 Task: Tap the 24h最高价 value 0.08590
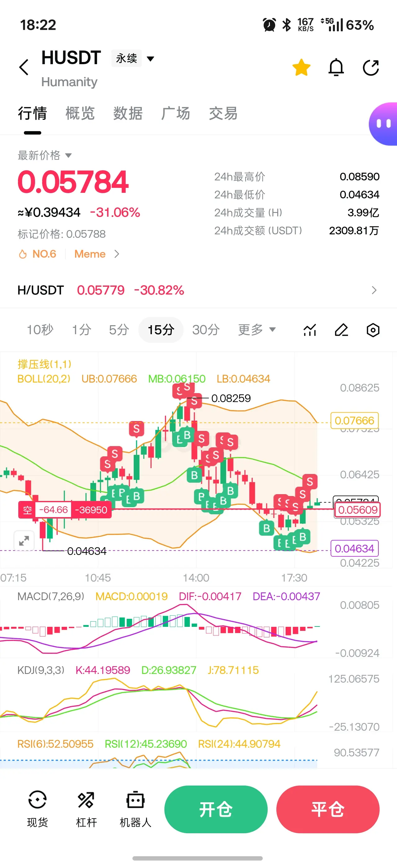[359, 177]
